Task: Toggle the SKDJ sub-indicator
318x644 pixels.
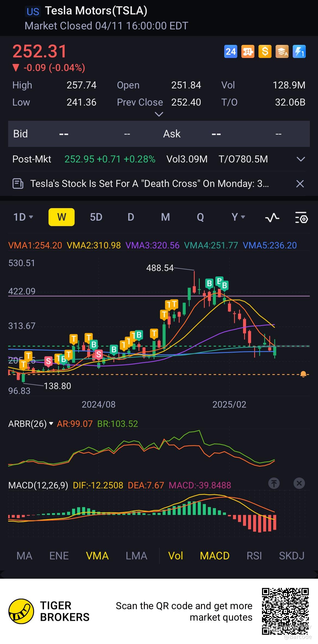Action: point(292,556)
